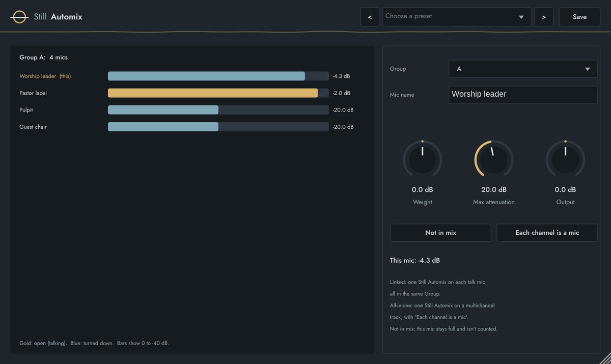Click the Weight knob
Screen dimensions: 611x364
[423, 160]
